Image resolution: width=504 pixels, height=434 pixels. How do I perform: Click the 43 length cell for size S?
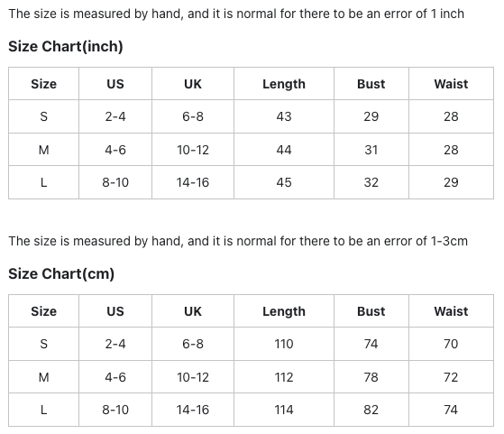click(284, 116)
